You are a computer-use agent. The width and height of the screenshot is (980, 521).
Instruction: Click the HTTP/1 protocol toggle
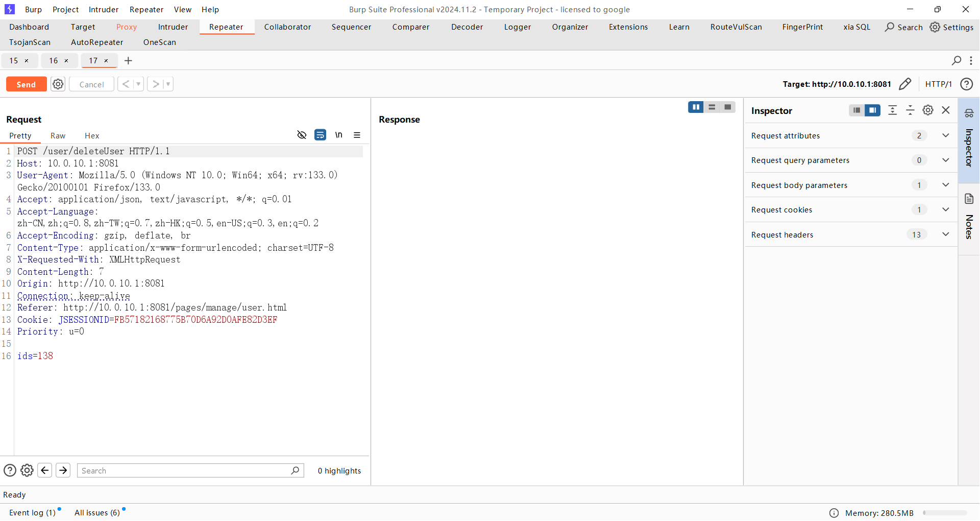(938, 84)
